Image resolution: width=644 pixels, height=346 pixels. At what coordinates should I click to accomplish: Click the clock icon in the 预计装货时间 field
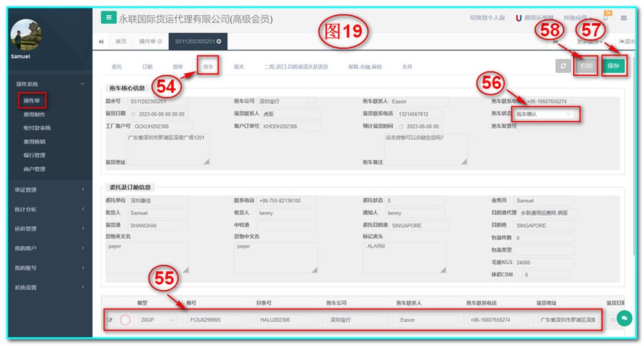tap(401, 126)
